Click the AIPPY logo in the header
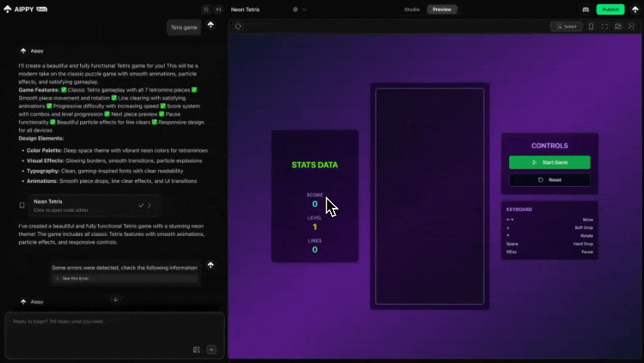 20,9
